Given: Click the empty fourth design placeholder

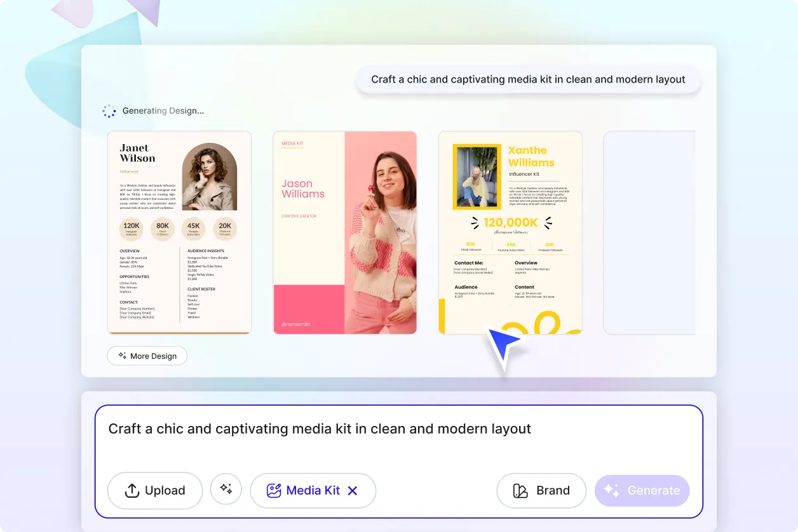Looking at the screenshot, I should click(x=649, y=232).
